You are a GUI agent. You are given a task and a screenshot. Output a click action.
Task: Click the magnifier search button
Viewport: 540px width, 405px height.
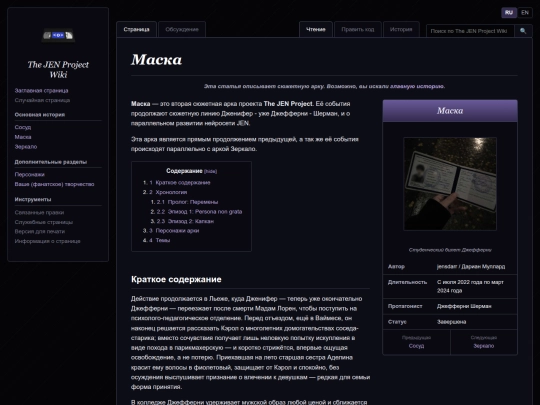click(523, 31)
